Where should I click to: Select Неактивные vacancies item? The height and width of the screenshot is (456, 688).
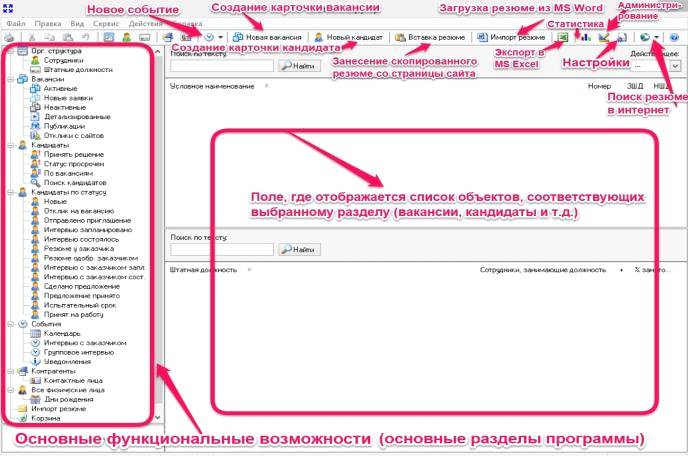(65, 108)
